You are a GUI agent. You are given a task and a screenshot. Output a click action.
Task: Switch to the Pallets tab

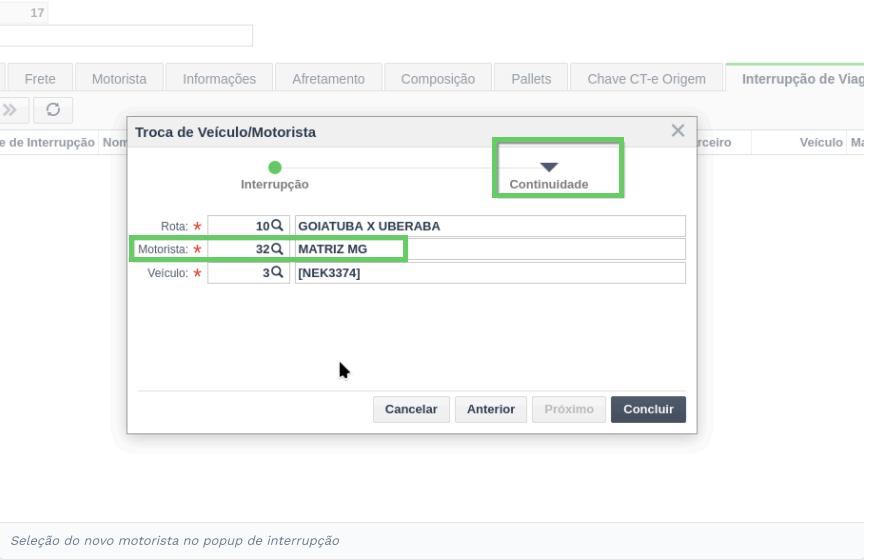531,79
